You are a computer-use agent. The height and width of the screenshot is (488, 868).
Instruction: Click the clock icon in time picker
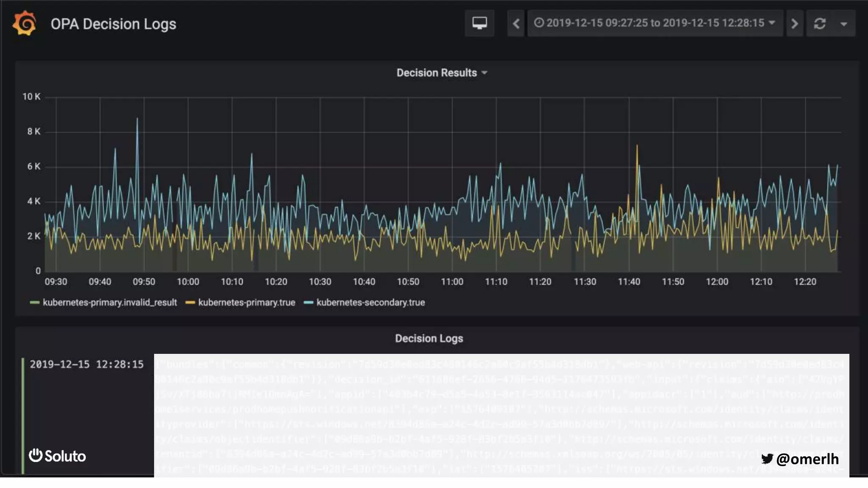[538, 23]
